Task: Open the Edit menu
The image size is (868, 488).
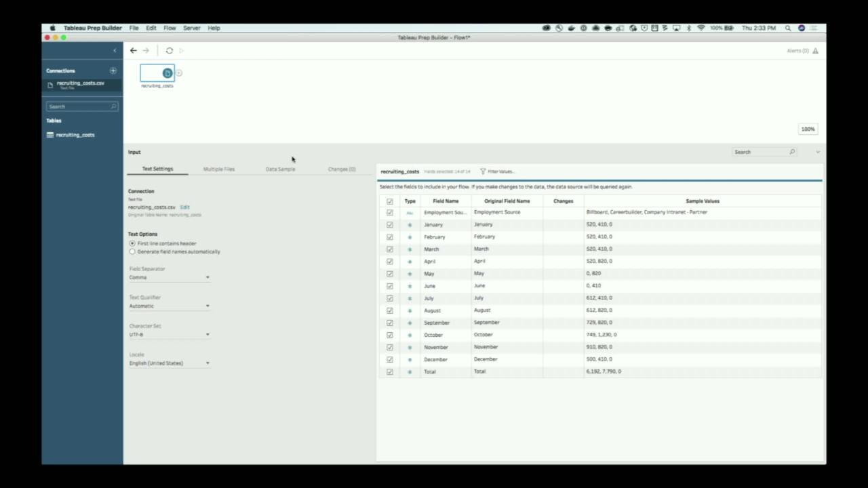Action: 151,28
